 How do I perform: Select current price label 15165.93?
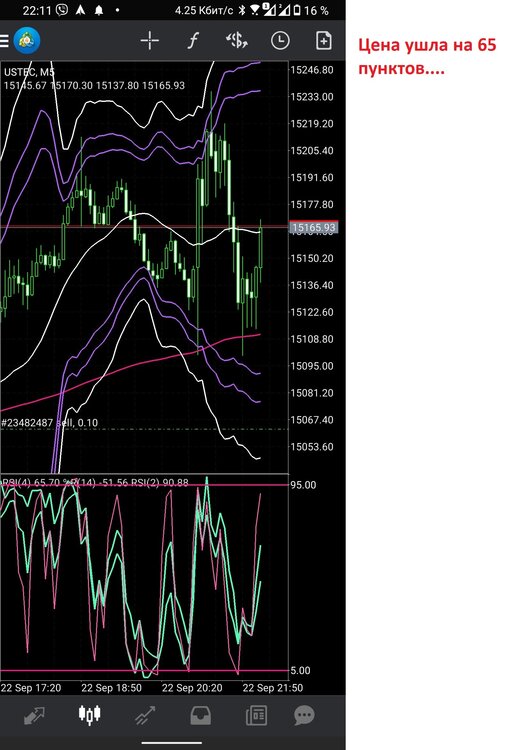[314, 227]
